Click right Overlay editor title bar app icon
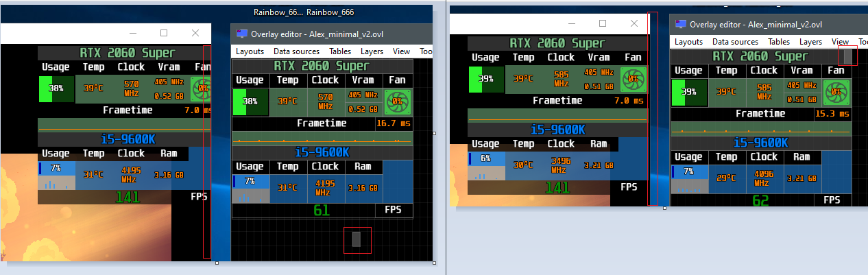The image size is (868, 275). [680, 23]
